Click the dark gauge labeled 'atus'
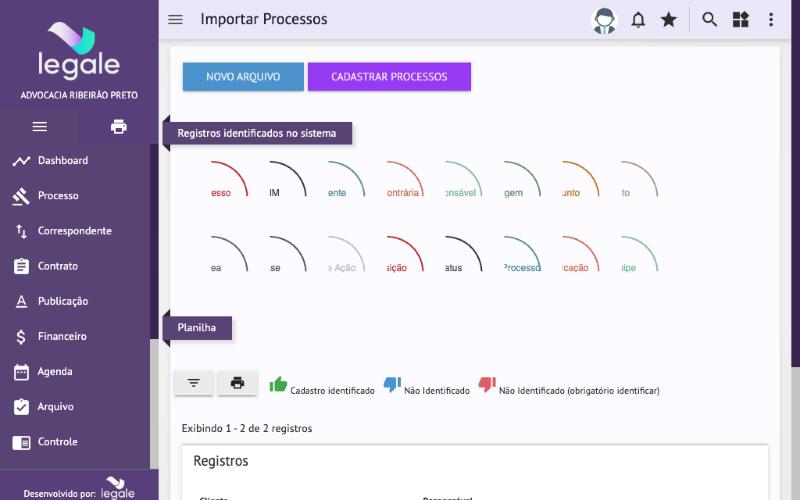 pos(463,255)
